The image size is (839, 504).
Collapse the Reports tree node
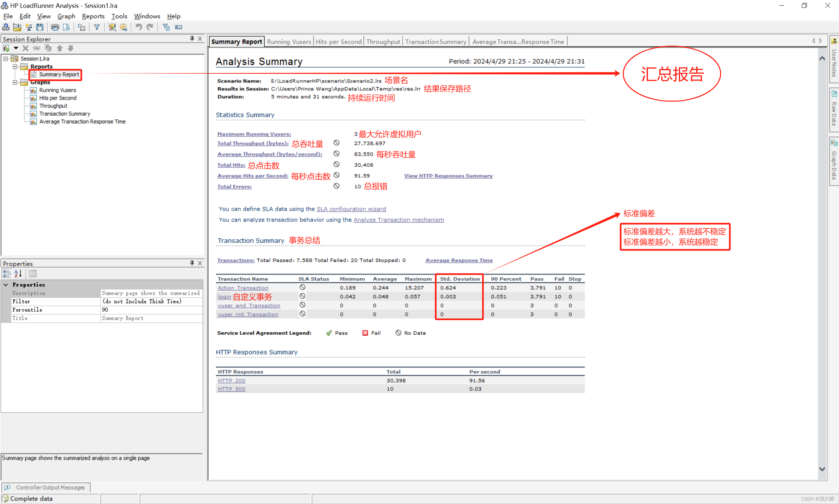pyautogui.click(x=15, y=66)
